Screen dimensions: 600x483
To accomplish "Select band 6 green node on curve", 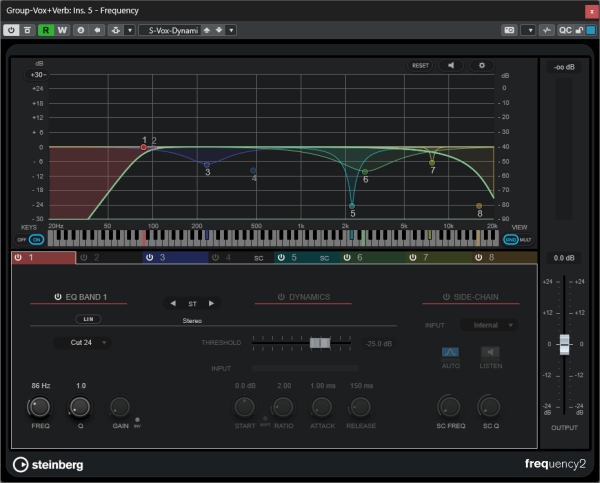I will coord(365,171).
